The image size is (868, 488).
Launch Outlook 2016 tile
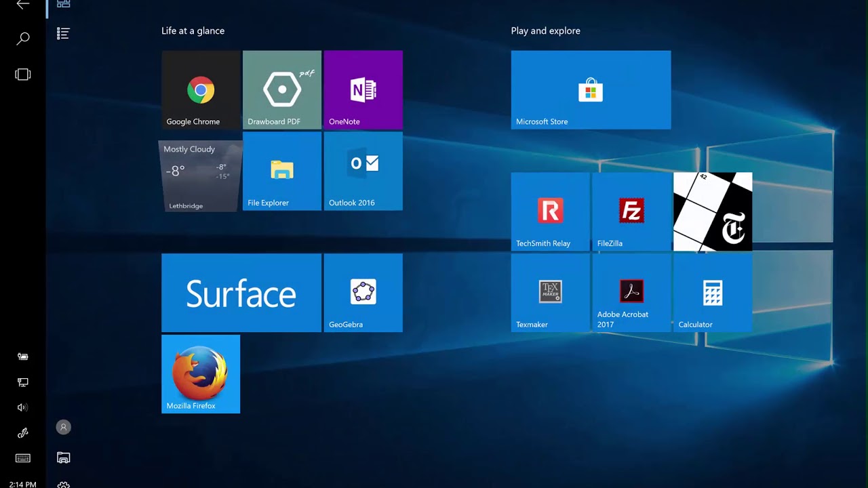(x=363, y=171)
